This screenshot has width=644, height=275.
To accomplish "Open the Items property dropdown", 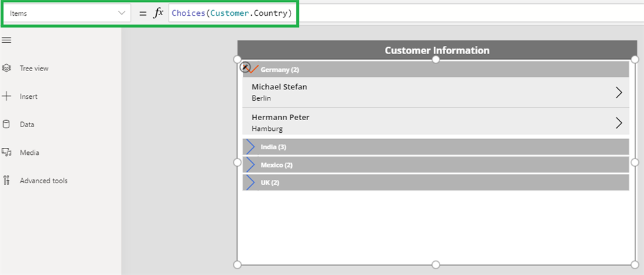I will click(x=67, y=13).
